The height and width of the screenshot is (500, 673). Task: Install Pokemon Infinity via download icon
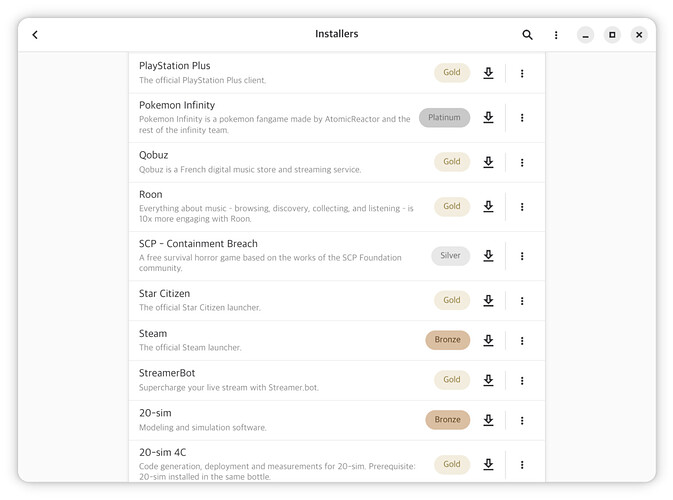pyautogui.click(x=488, y=118)
